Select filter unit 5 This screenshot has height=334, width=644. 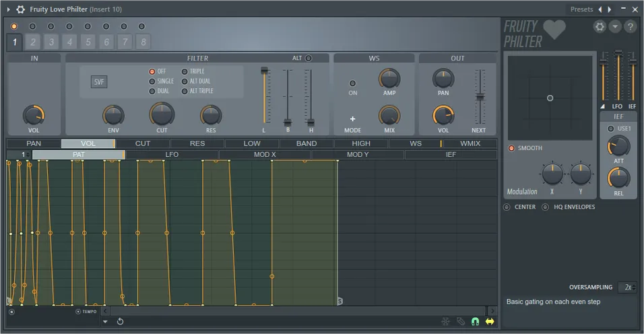pyautogui.click(x=88, y=42)
